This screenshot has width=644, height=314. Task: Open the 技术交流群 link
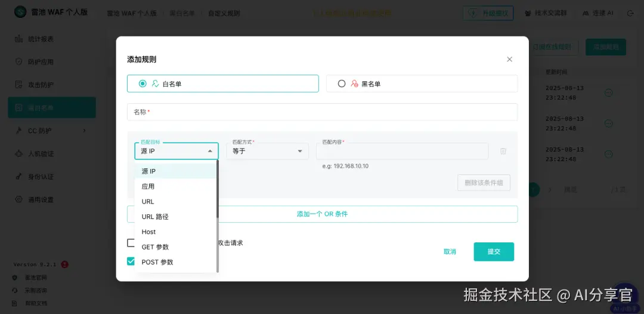click(546, 13)
